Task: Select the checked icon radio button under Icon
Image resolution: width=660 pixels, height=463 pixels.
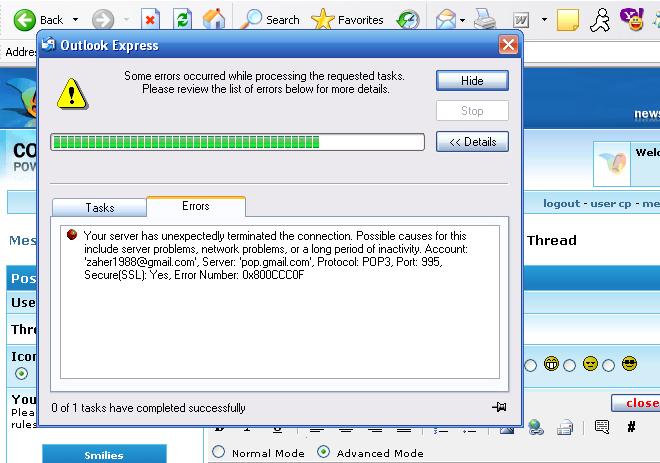Action: 21,373
